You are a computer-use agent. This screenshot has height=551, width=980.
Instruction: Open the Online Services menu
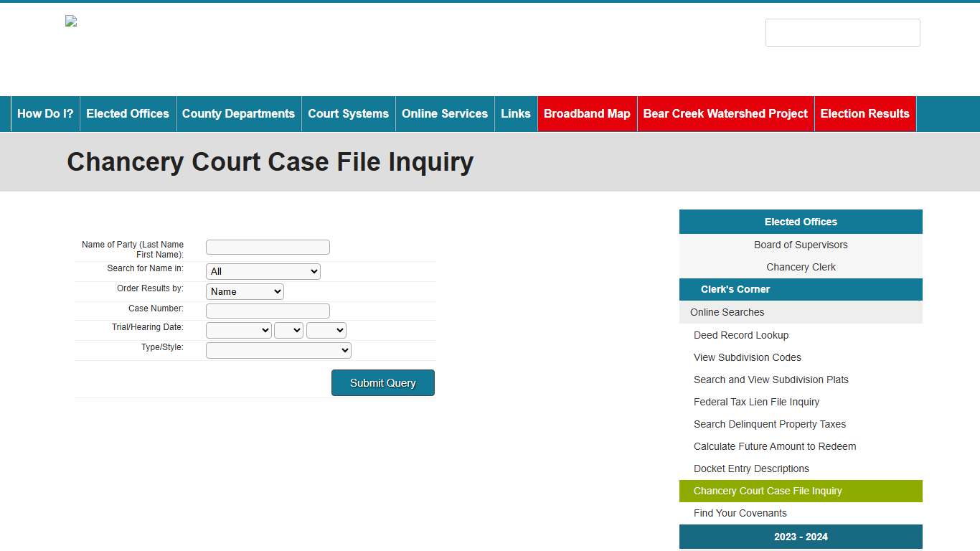444,113
